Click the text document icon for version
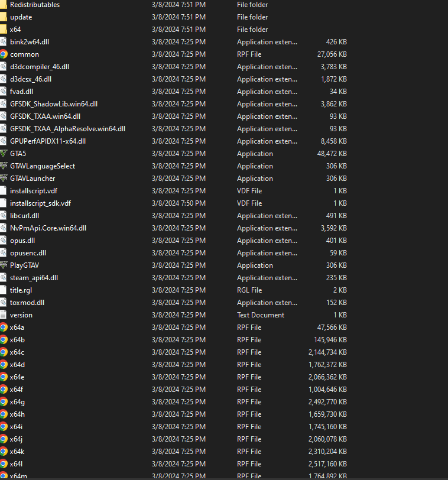This screenshot has height=480, width=448. tap(3, 314)
